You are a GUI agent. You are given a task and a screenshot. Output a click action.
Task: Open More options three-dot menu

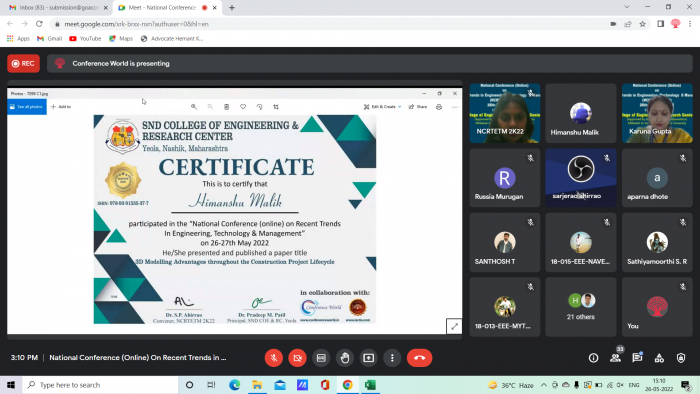392,358
